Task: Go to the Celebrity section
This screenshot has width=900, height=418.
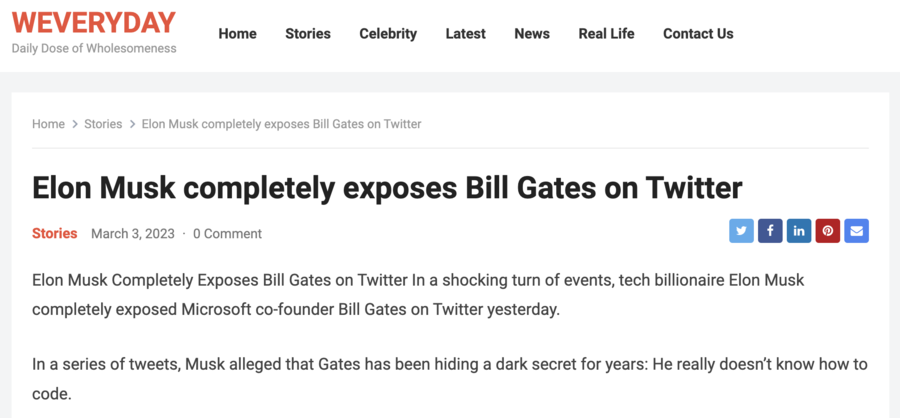Action: point(388,34)
